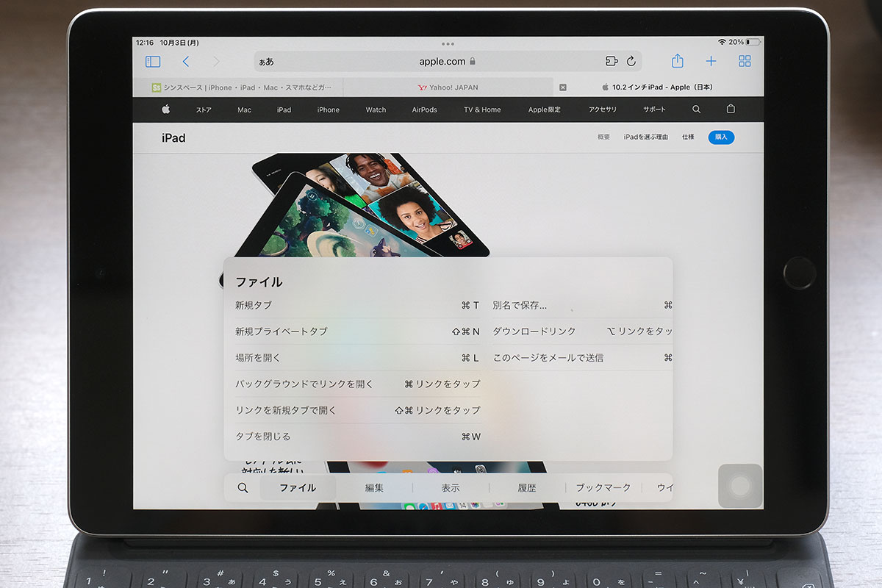Select リンクを新規タブで開く entry
This screenshot has height=588, width=882.
coord(357,410)
